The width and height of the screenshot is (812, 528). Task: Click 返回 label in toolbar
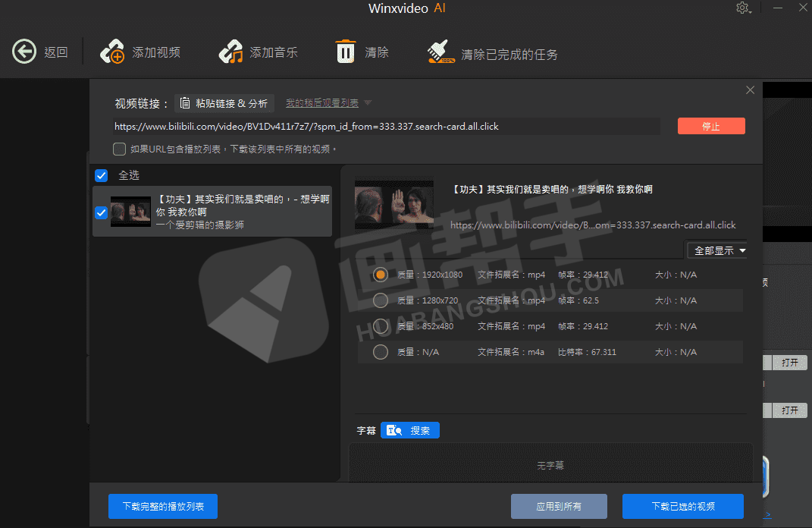[x=56, y=52]
